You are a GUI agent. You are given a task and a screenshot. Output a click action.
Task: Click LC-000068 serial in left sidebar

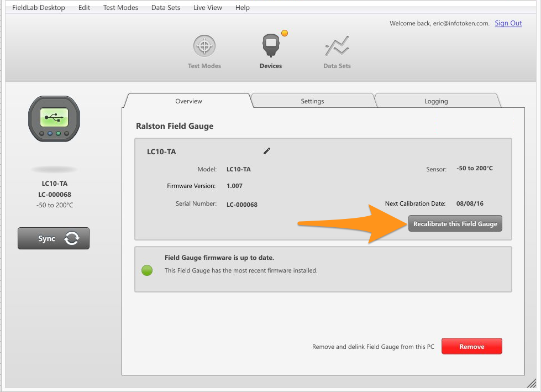pos(55,194)
